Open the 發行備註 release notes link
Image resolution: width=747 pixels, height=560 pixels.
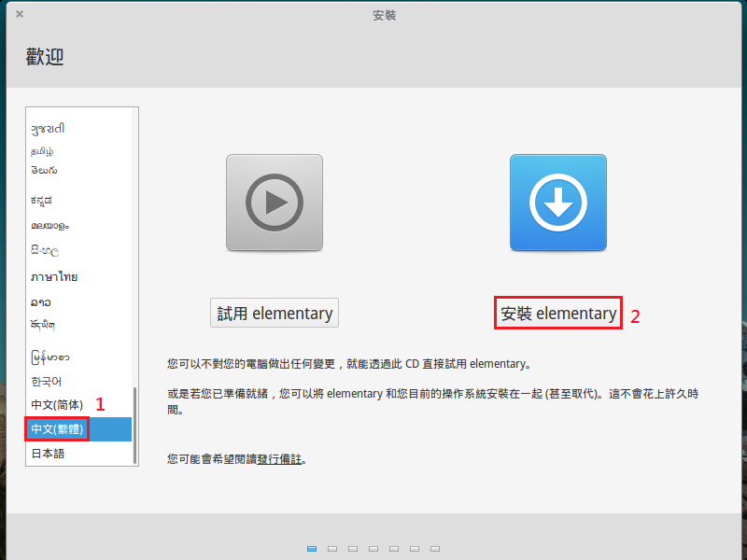(279, 459)
